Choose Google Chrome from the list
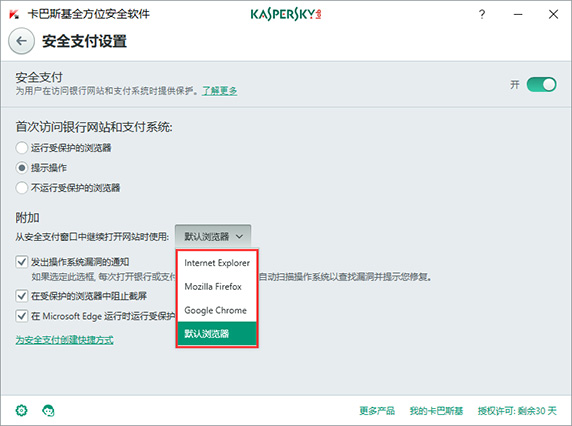The width and height of the screenshot is (572, 426). coord(217,310)
